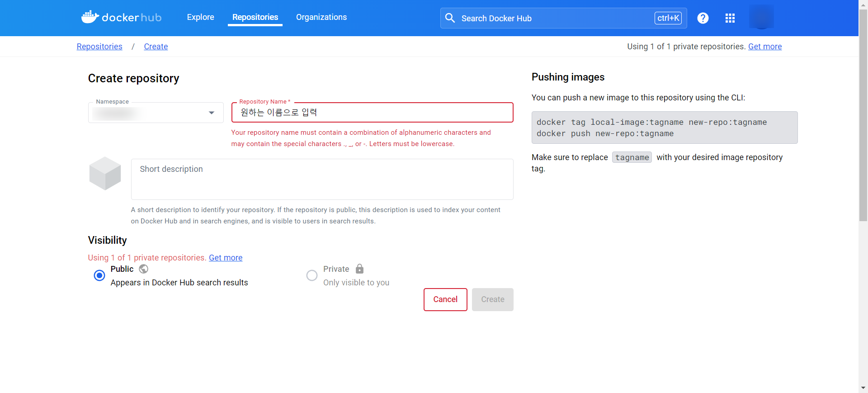Click the docker tag command code block

click(665, 128)
